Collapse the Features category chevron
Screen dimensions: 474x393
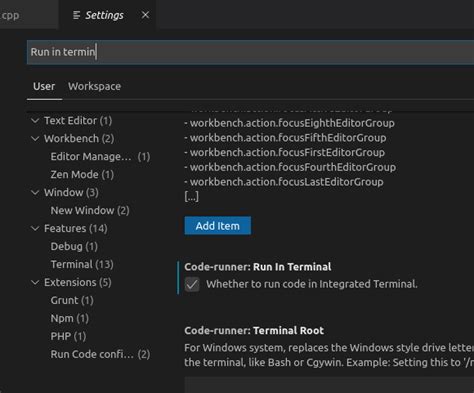pyautogui.click(x=35, y=229)
